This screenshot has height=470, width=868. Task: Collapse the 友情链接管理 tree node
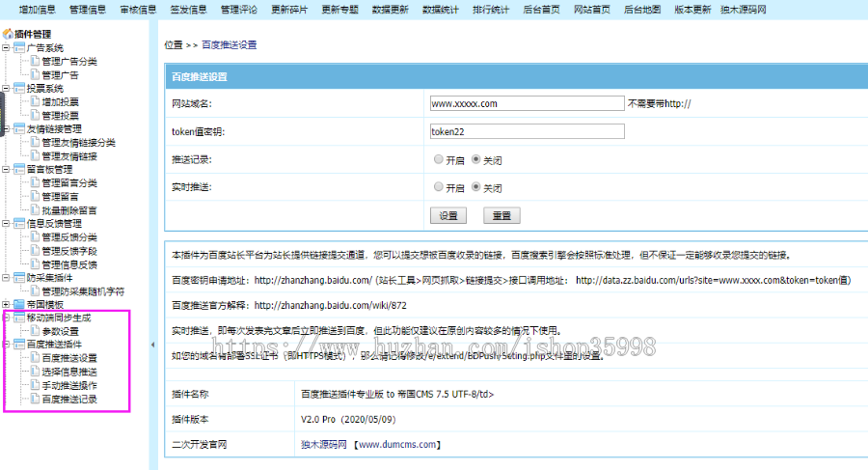click(x=6, y=128)
